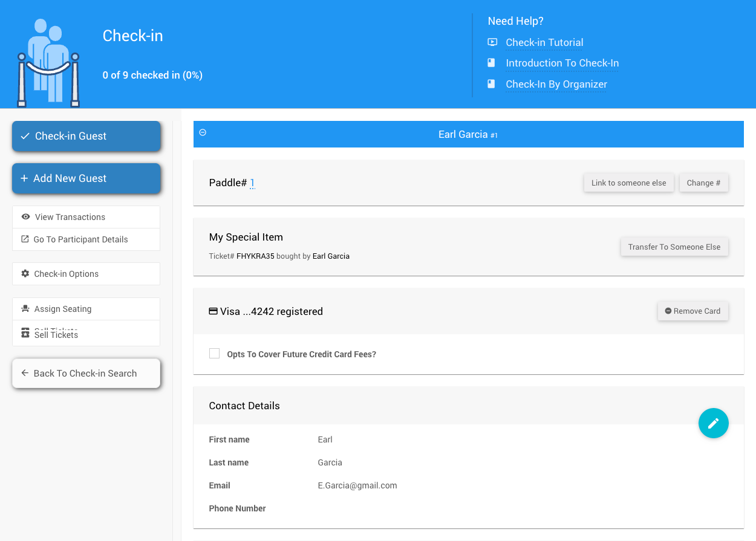Viewport: 756px width, 541px height.
Task: Go Back To Check-in Search
Action: point(86,374)
